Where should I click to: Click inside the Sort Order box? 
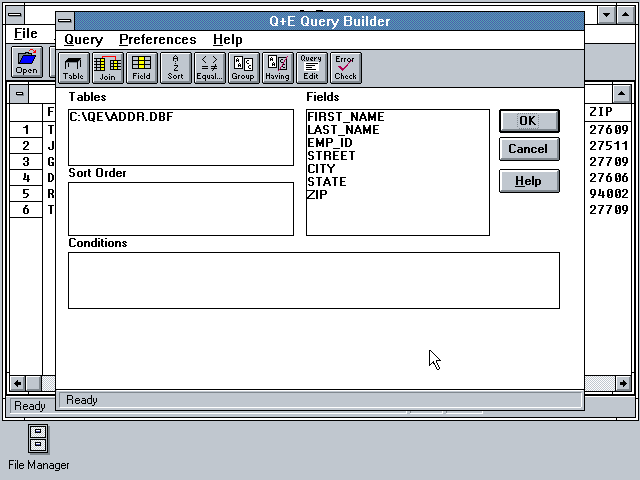click(x=181, y=209)
